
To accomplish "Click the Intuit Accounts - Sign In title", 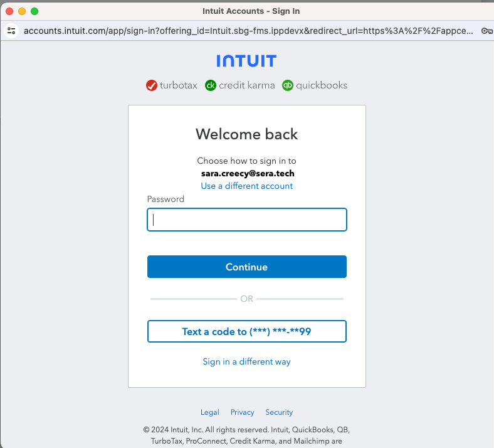I will 251,11.
